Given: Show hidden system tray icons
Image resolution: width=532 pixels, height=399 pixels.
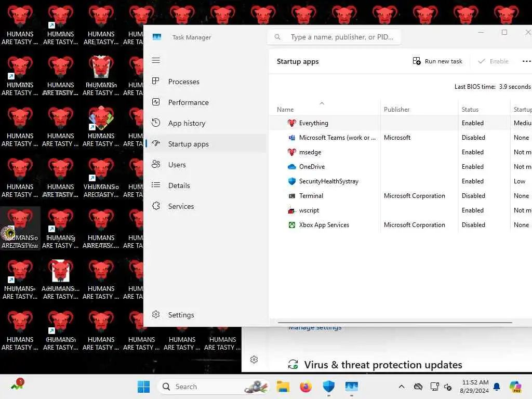Looking at the screenshot, I should pos(402,387).
